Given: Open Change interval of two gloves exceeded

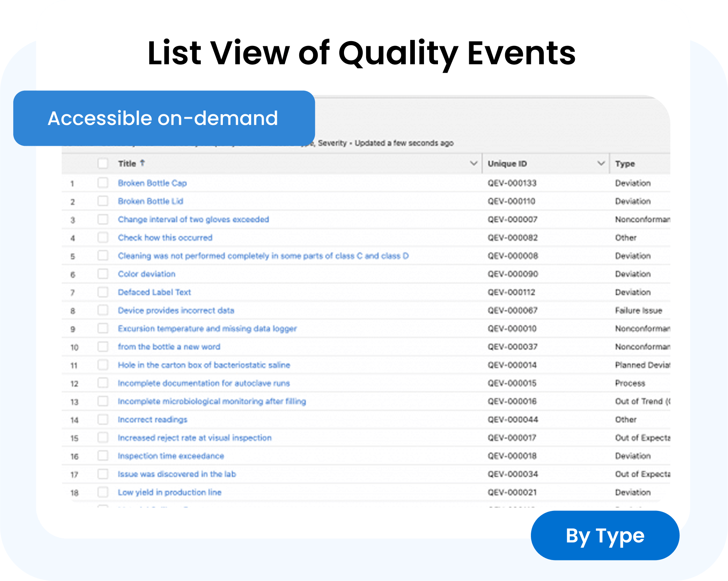Looking at the screenshot, I should (x=193, y=219).
